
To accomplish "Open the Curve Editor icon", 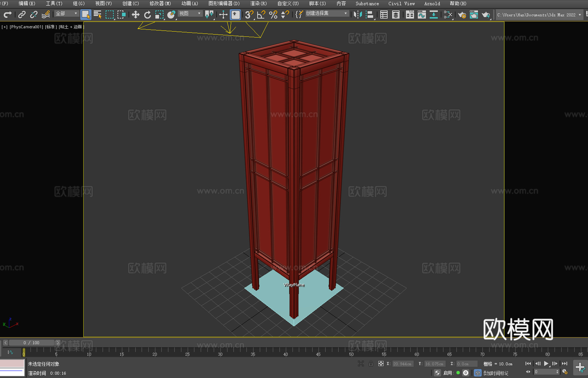I will 421,14.
